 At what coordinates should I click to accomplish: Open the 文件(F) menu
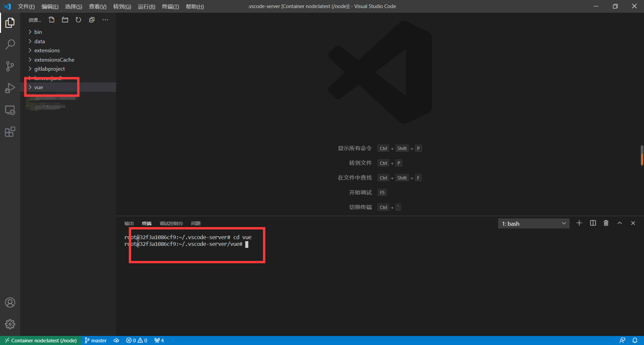click(x=26, y=6)
